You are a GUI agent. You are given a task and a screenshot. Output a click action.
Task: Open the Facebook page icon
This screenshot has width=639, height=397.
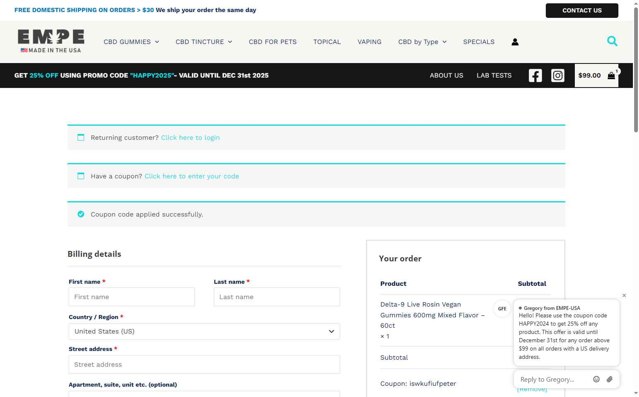coord(535,75)
